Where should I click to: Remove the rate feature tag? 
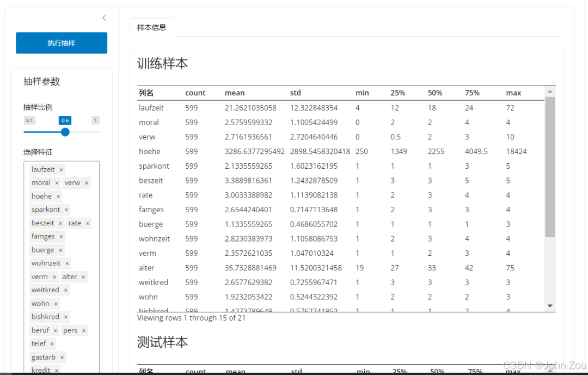click(88, 223)
